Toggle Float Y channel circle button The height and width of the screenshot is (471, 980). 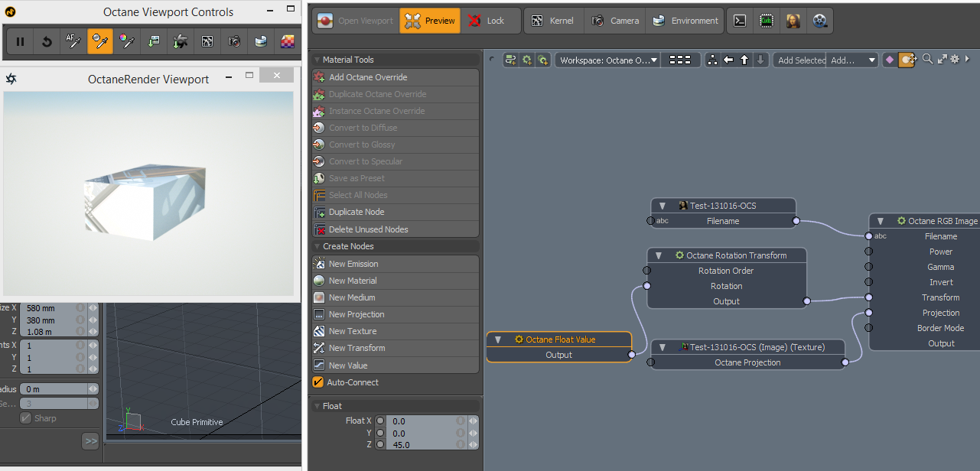point(380,434)
